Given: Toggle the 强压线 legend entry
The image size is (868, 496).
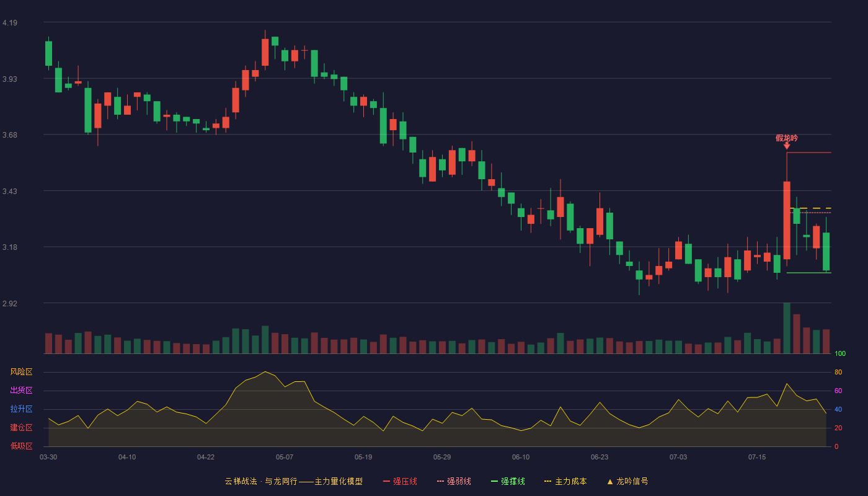Looking at the screenshot, I should [400, 481].
